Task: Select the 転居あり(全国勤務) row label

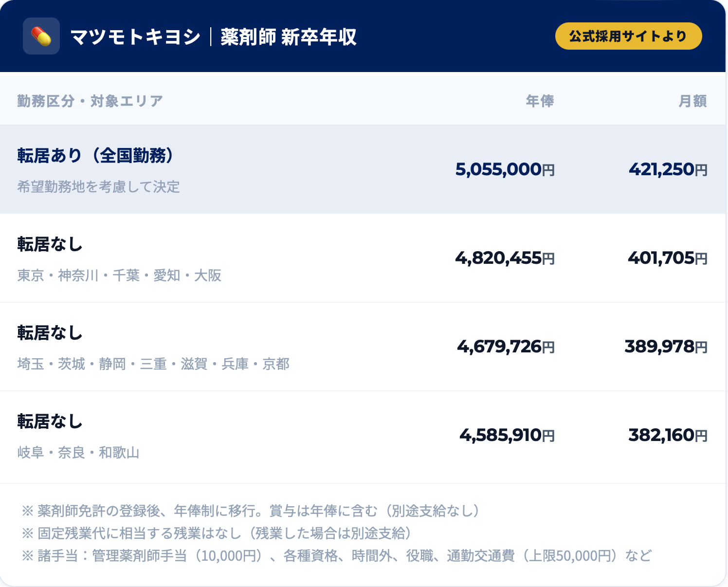Action: pos(95,155)
